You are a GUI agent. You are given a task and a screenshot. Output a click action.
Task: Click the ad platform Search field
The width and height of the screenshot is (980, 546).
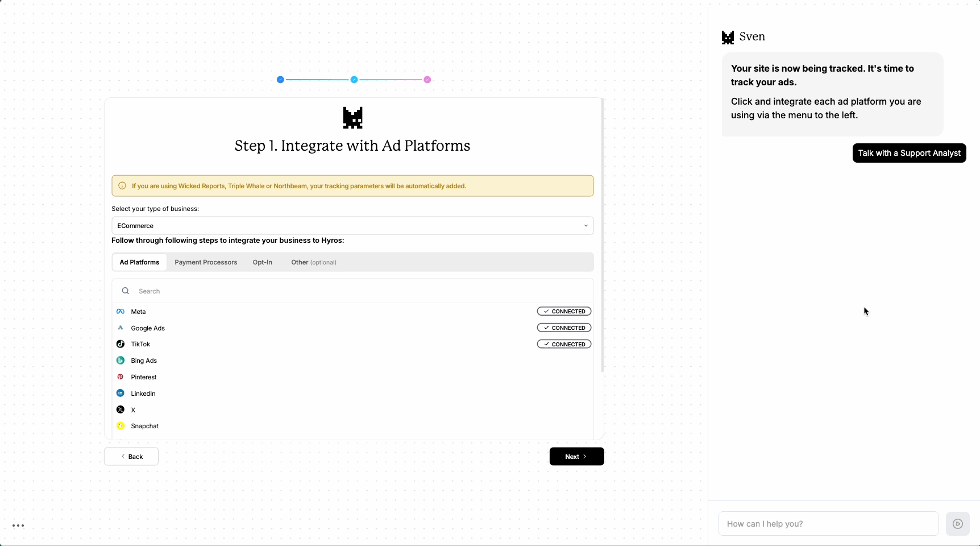[358, 291]
